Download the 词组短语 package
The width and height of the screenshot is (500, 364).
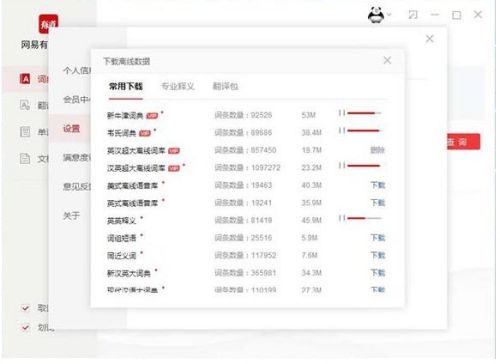click(378, 238)
